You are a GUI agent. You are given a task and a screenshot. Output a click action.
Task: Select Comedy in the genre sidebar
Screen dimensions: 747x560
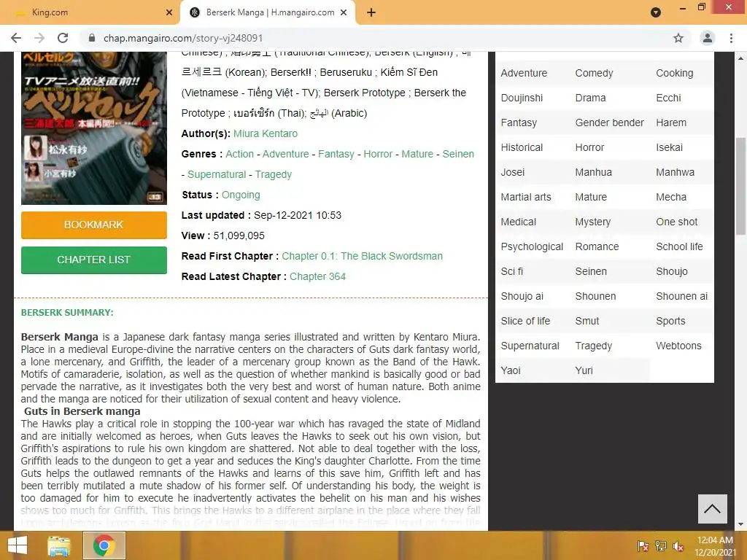coord(594,74)
